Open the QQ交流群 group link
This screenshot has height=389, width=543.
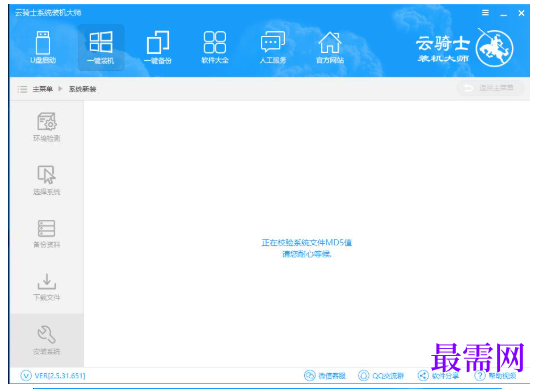pyautogui.click(x=381, y=375)
